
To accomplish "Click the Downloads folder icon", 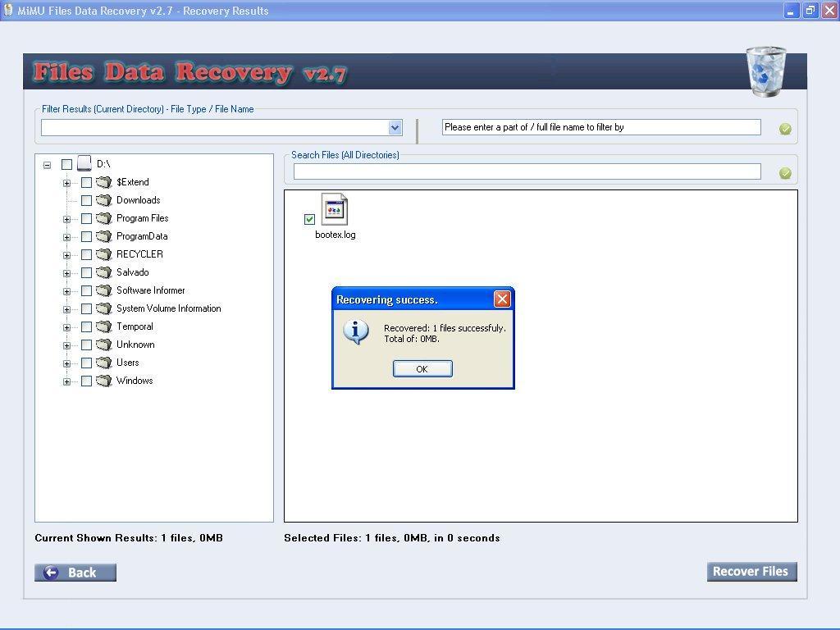I will tap(104, 200).
